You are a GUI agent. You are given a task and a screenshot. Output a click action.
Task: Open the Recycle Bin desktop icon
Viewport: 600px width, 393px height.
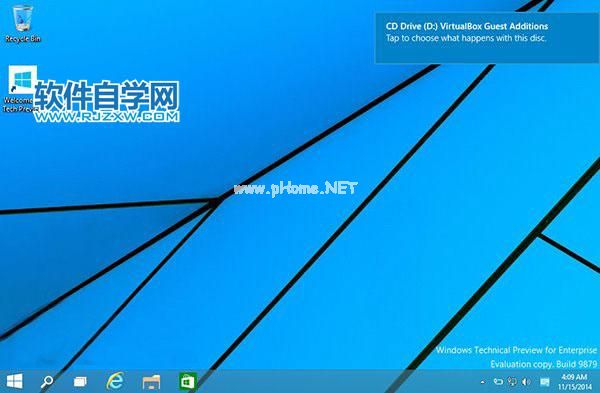pos(23,23)
